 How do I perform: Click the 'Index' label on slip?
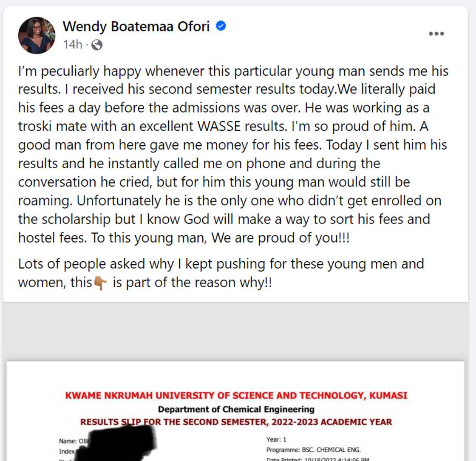67,451
